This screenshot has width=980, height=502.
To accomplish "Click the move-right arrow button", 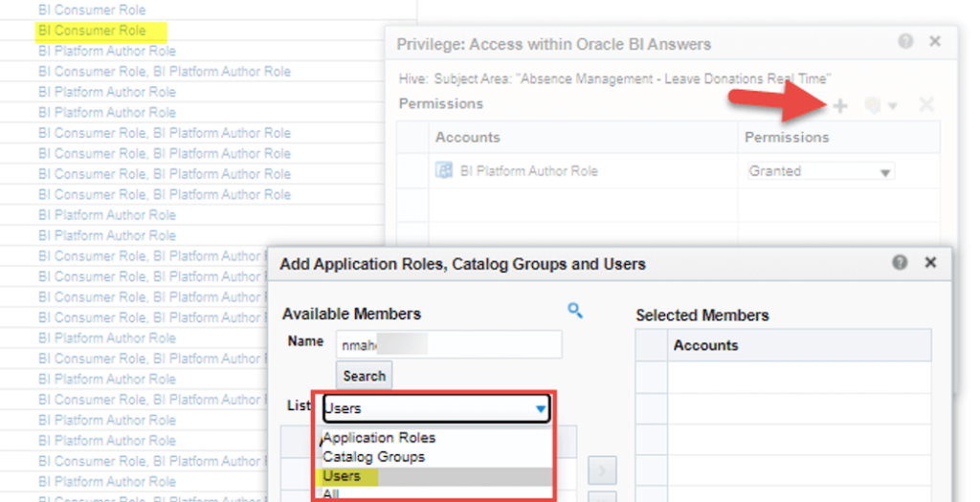I will point(602,470).
